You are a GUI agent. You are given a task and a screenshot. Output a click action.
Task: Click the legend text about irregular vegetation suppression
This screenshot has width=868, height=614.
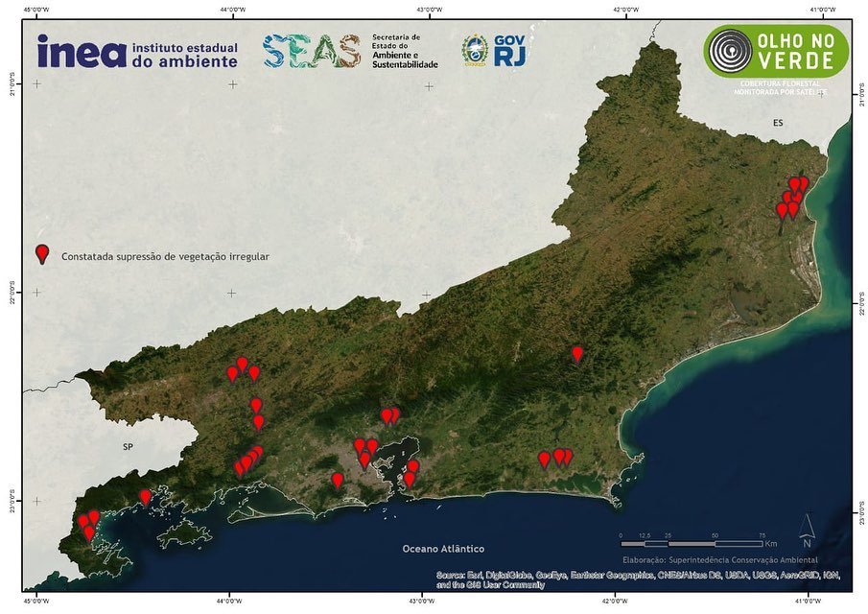(x=165, y=257)
